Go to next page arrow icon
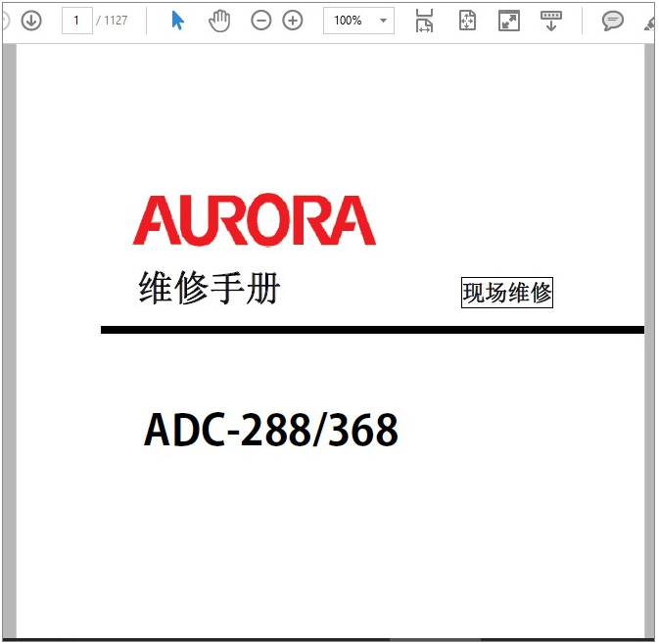Screen dimensions: 659x644 tap(31, 21)
